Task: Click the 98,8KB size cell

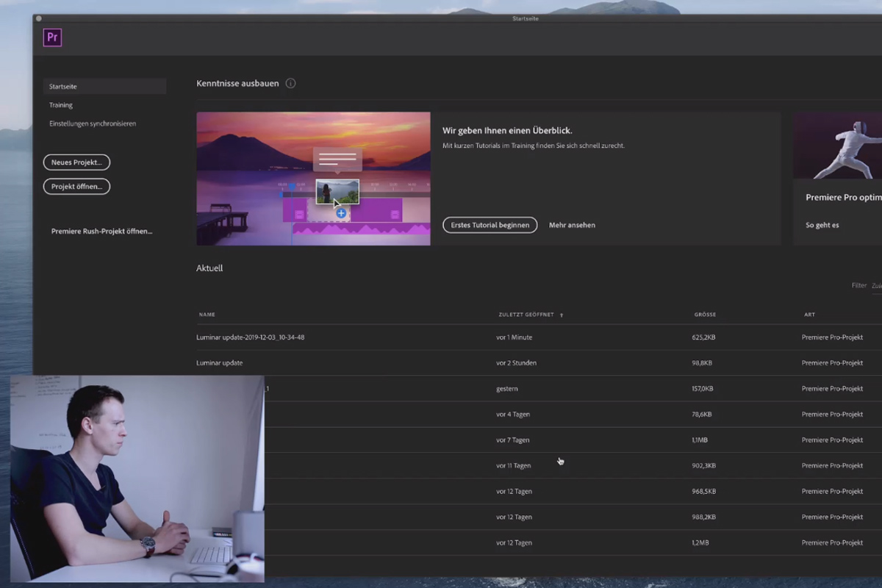Action: pos(701,363)
